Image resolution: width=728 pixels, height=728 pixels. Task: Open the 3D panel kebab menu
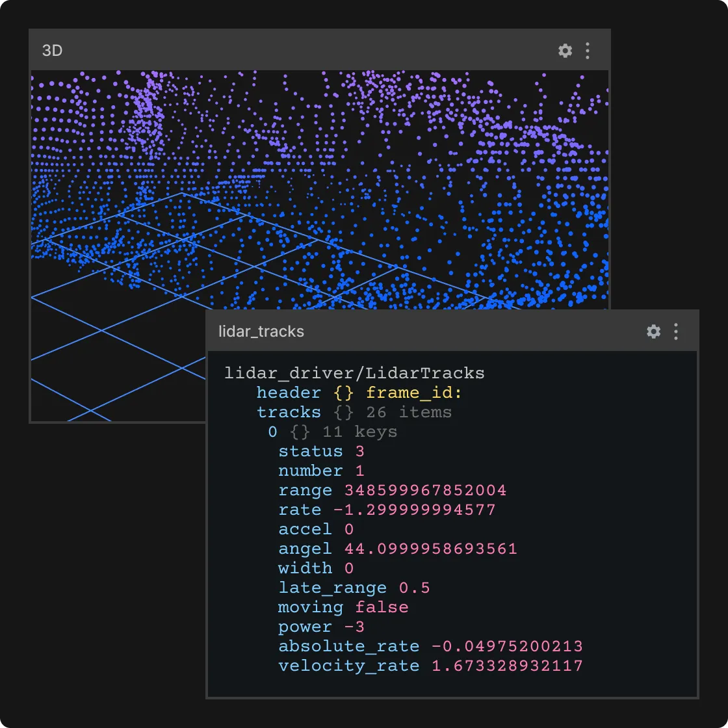588,50
